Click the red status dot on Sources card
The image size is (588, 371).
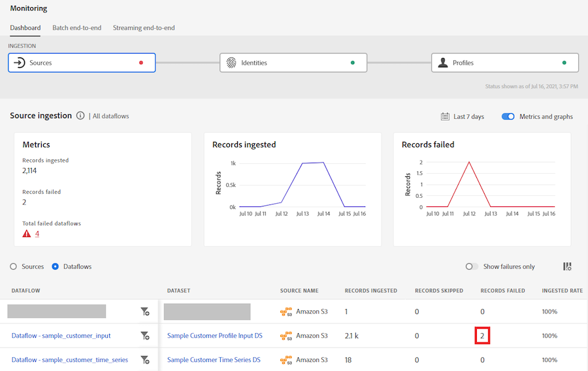tap(141, 63)
